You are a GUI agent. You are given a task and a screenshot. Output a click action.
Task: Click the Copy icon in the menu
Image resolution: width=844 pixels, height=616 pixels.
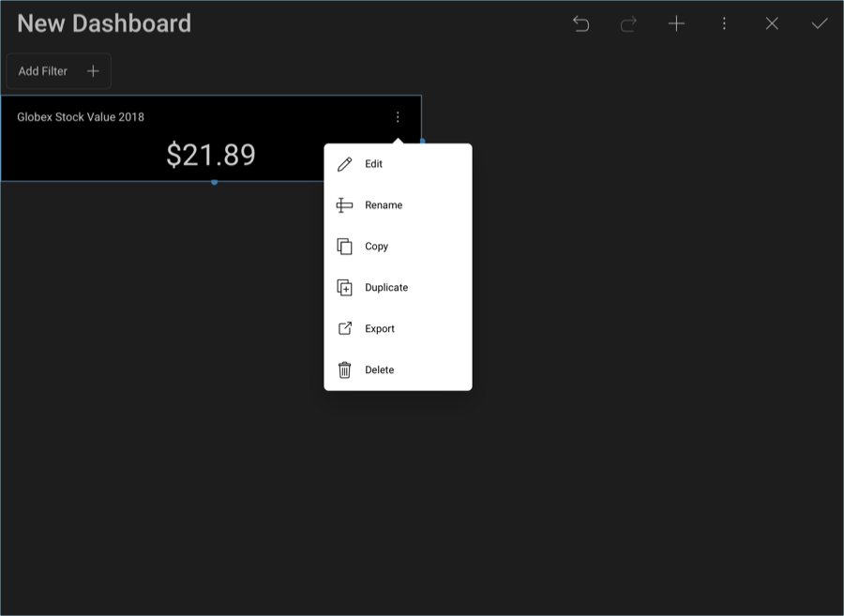344,247
